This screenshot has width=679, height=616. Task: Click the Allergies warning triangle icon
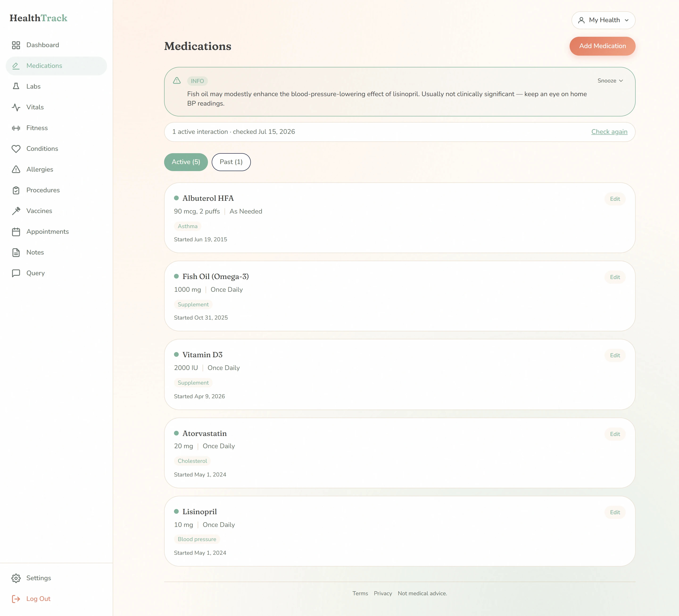click(x=16, y=169)
